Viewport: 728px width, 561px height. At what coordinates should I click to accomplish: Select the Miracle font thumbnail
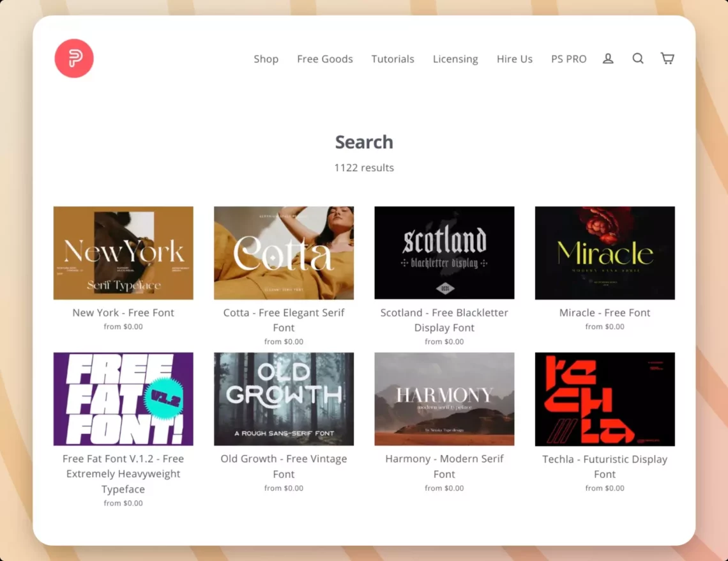[605, 252]
